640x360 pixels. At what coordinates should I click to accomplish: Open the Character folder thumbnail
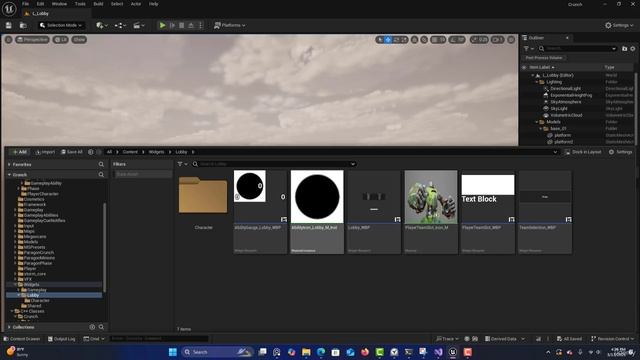click(203, 195)
